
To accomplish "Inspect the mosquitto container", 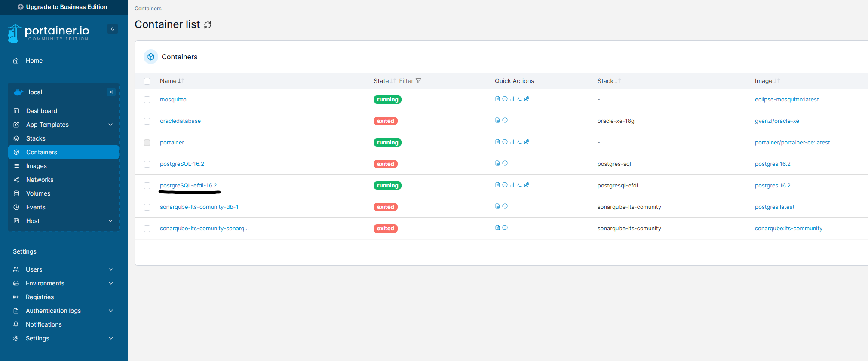I will (x=505, y=99).
